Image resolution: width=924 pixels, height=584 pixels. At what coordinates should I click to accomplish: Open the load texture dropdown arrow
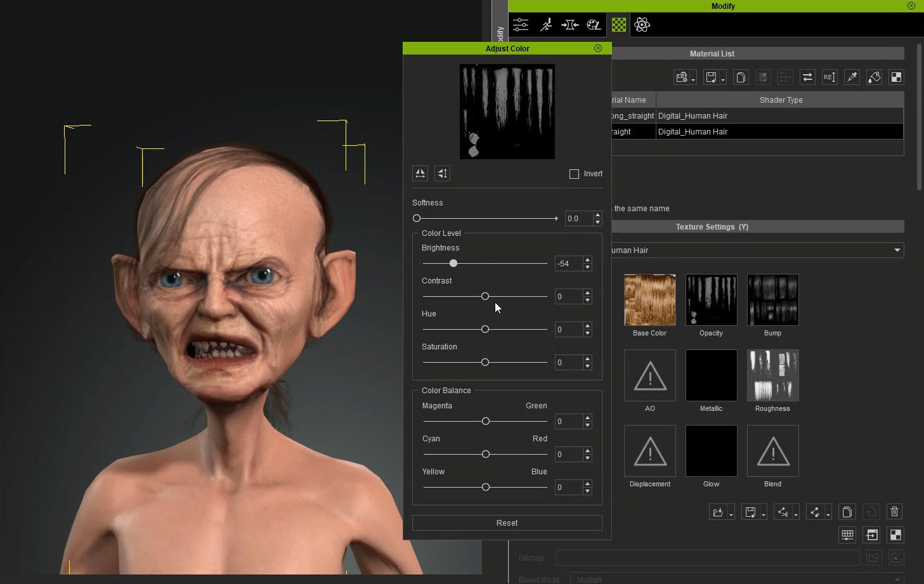click(x=731, y=515)
